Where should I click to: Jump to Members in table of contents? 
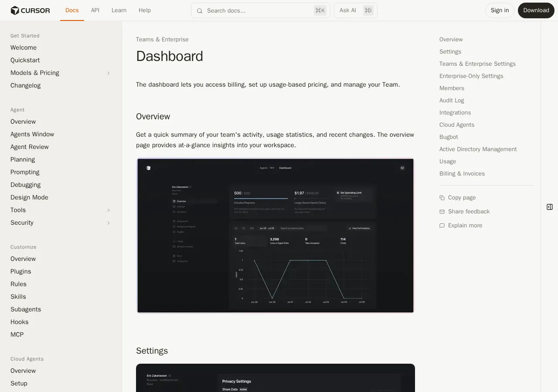pyautogui.click(x=452, y=88)
